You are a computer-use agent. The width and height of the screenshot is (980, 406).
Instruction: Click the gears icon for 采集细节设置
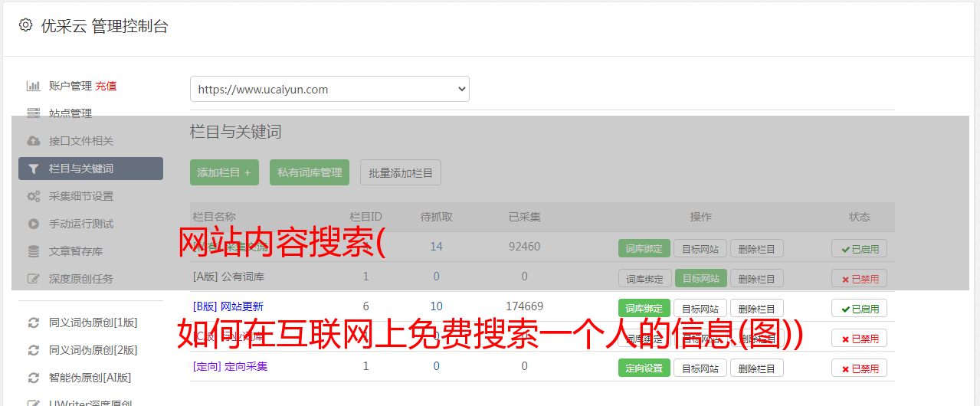(34, 196)
